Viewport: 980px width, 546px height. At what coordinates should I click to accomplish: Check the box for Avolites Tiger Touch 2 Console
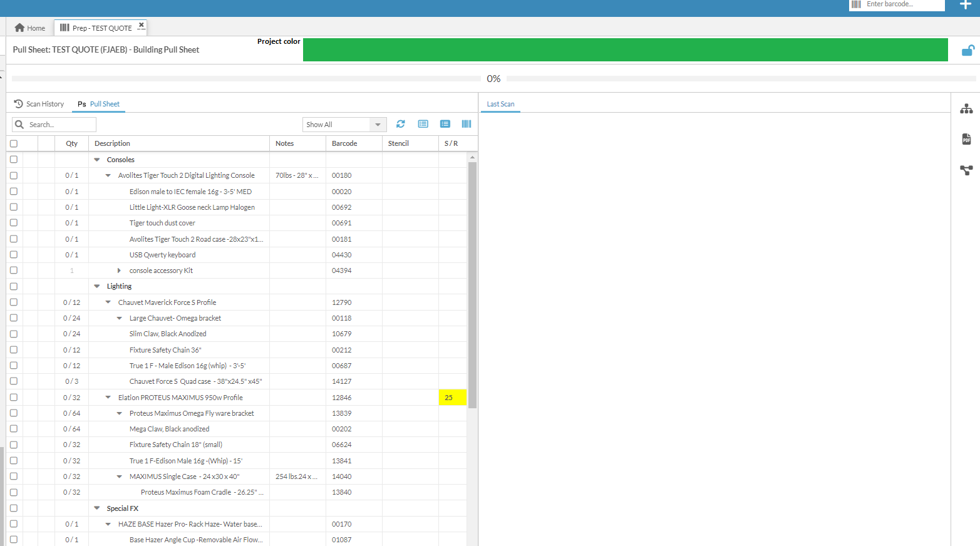14,175
